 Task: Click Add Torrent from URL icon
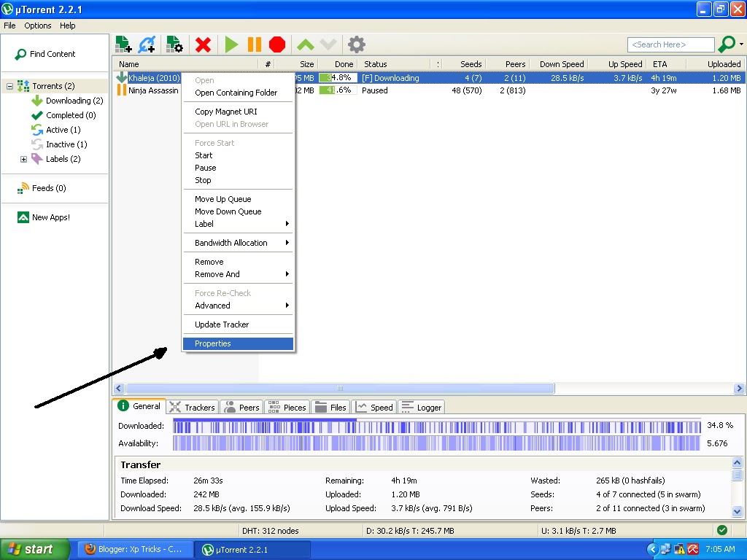(147, 44)
